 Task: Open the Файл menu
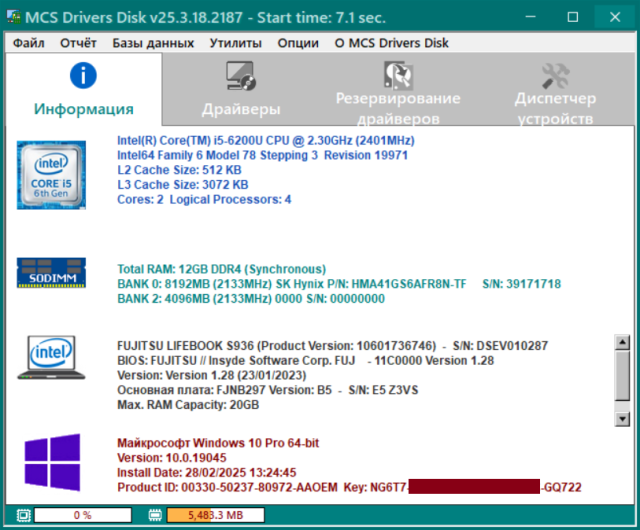29,43
